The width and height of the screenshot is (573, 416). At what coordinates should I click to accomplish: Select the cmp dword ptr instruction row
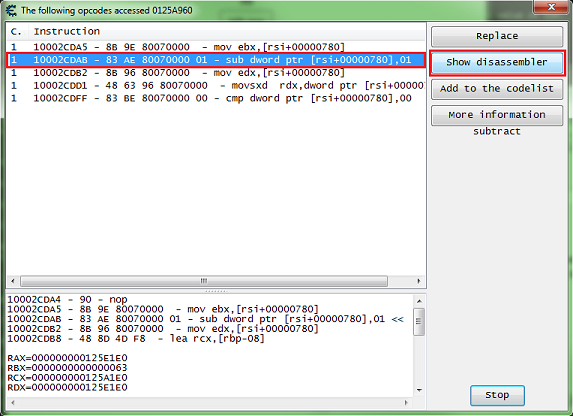(x=216, y=98)
